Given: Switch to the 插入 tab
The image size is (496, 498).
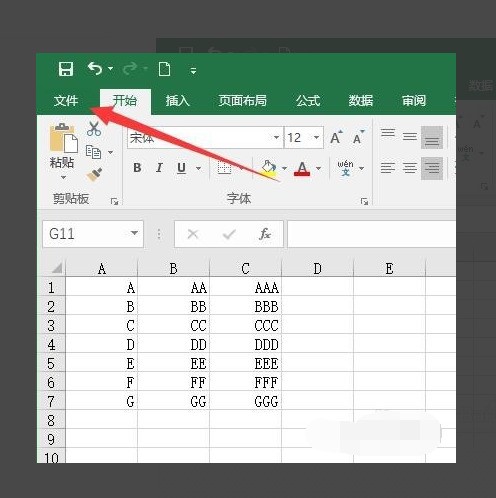Looking at the screenshot, I should pos(178,100).
